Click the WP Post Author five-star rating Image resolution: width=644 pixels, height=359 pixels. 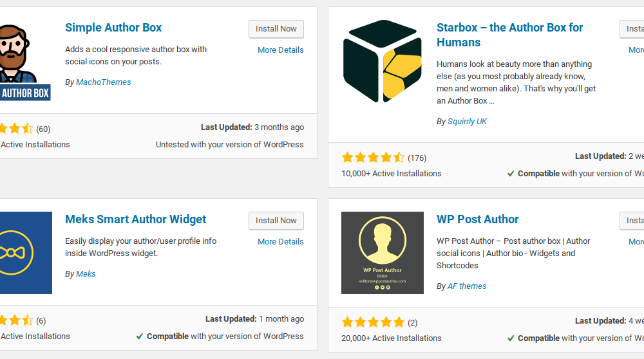pos(373,322)
